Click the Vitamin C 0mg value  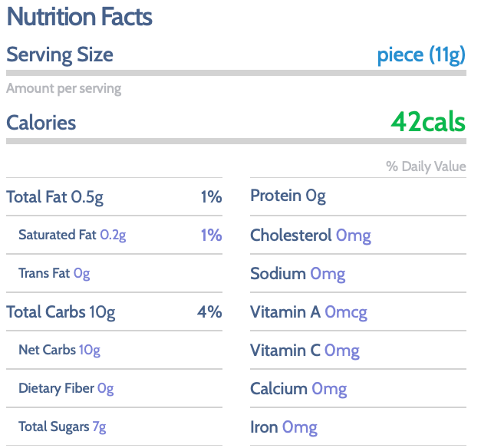(342, 351)
